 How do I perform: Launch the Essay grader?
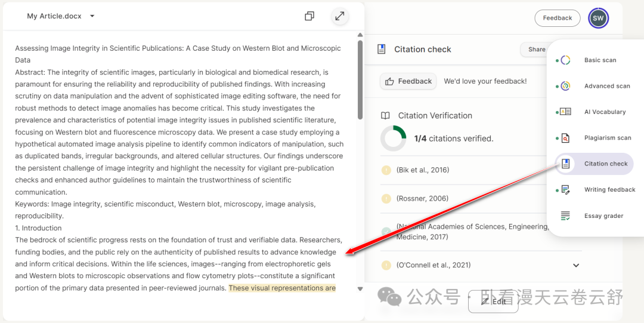(x=603, y=216)
